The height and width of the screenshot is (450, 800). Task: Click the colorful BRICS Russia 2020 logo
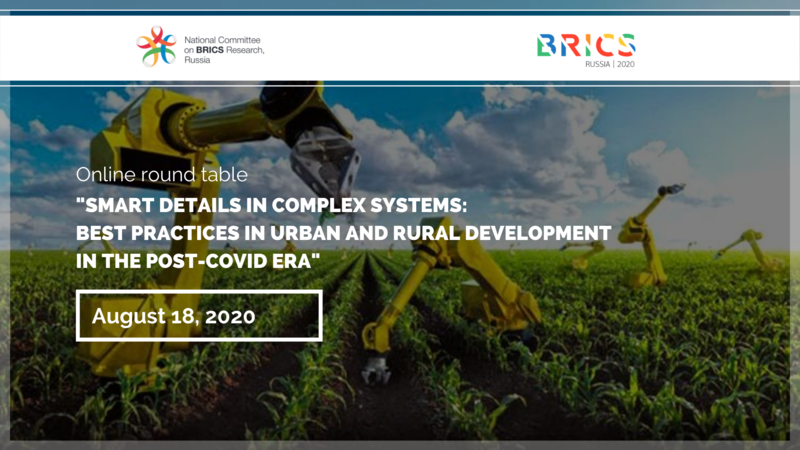tap(586, 50)
